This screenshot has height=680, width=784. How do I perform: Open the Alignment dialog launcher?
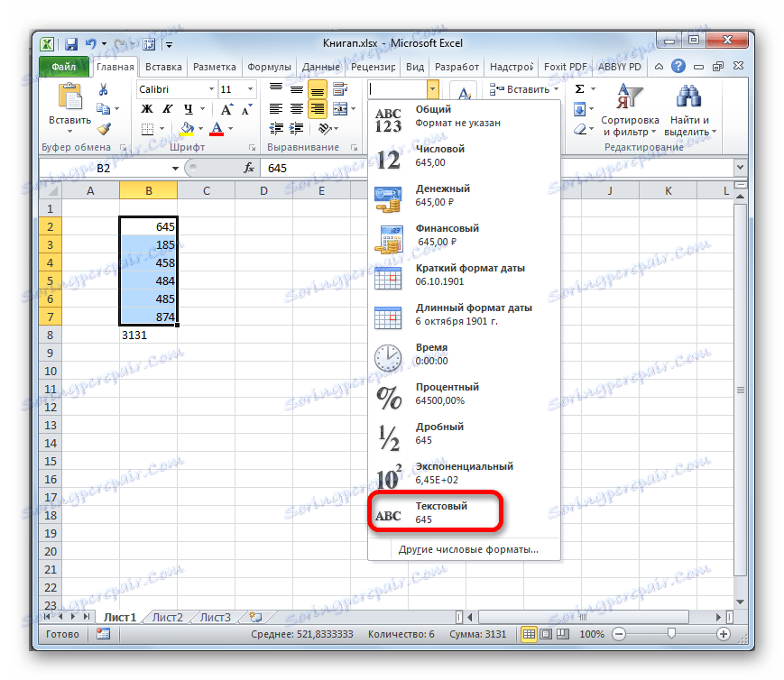pyautogui.click(x=354, y=148)
